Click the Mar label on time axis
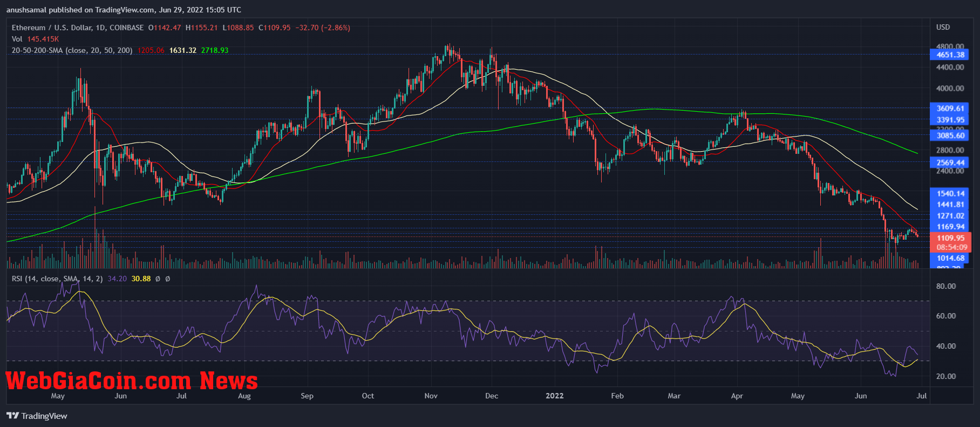 click(x=674, y=396)
